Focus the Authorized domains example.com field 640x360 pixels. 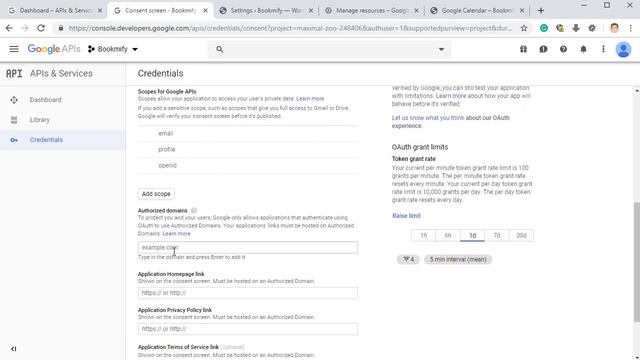click(x=248, y=247)
